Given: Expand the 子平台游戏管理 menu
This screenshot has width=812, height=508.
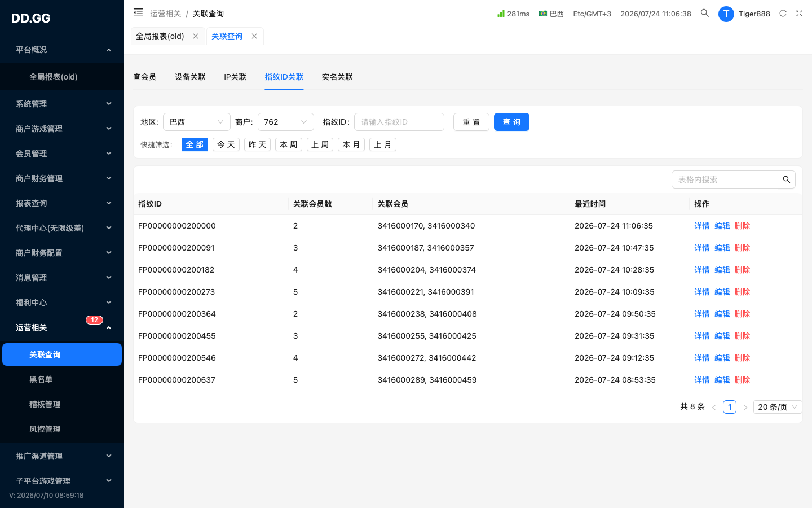Looking at the screenshot, I should (x=62, y=481).
